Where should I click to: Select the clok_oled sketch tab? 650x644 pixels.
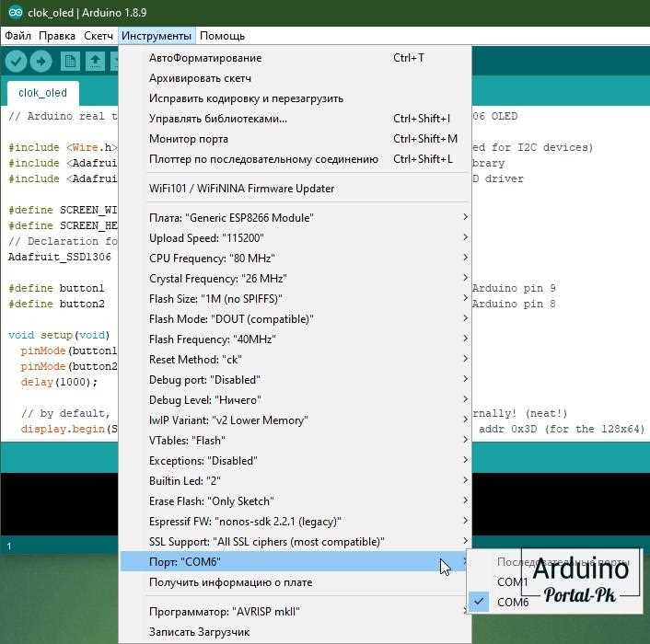[42, 93]
